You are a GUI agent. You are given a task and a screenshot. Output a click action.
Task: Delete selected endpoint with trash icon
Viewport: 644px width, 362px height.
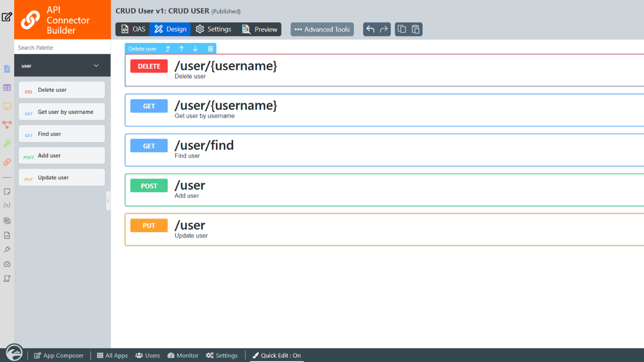point(211,49)
